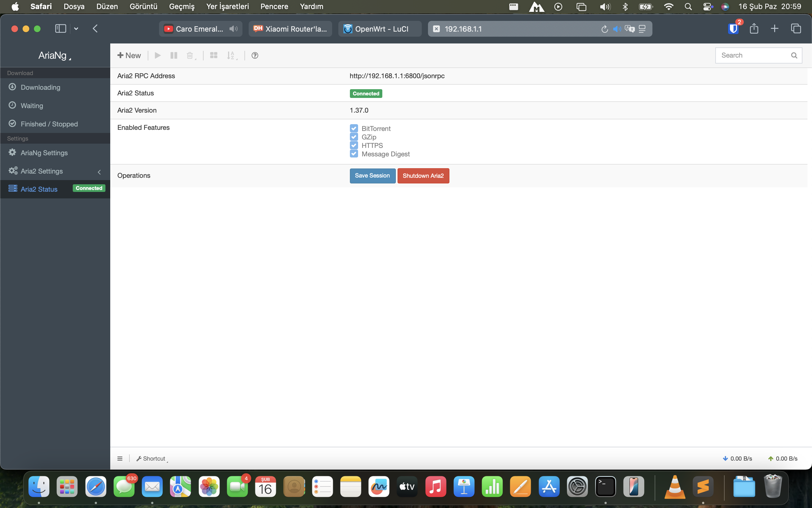Open the Shortcut menu in the status bar
Screen dimensions: 812x508
click(152, 459)
